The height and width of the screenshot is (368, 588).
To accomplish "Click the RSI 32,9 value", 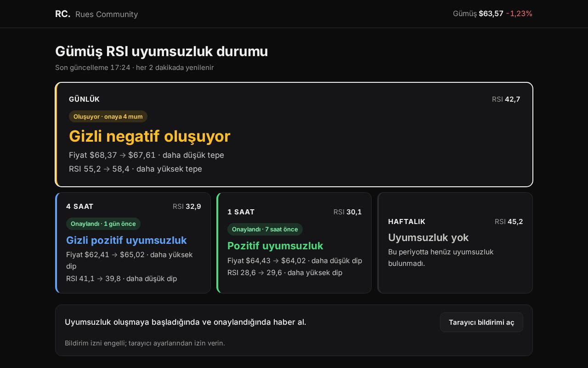I will 187,206.
